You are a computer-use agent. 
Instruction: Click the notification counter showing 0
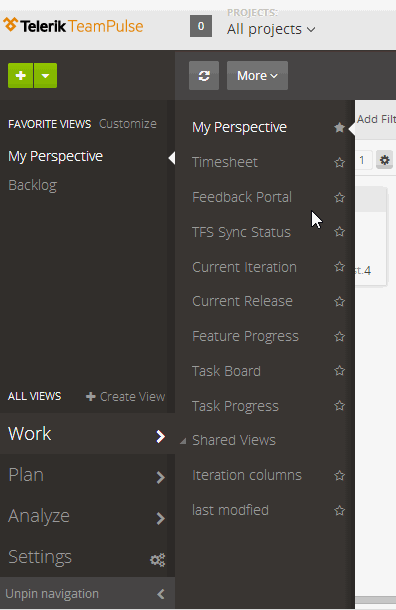201,26
